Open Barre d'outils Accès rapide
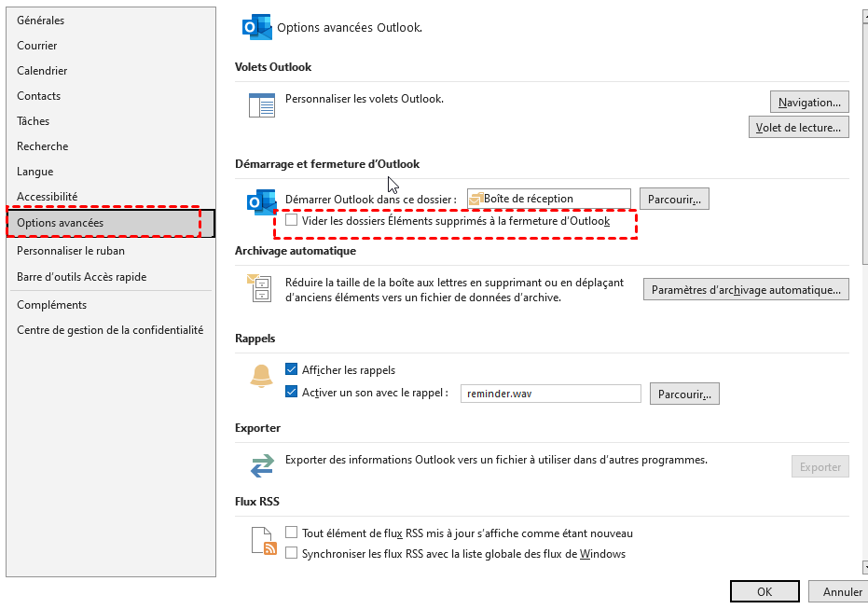 pyautogui.click(x=111, y=277)
